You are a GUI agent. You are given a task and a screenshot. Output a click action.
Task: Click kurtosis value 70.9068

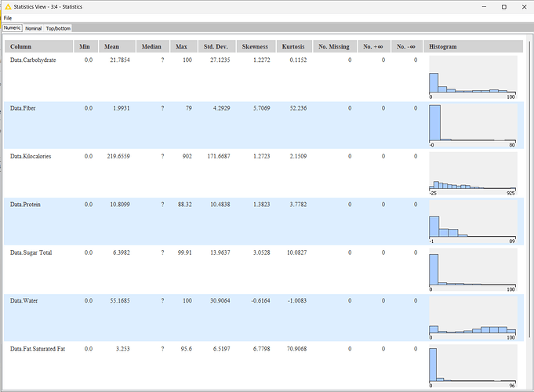coord(296,349)
